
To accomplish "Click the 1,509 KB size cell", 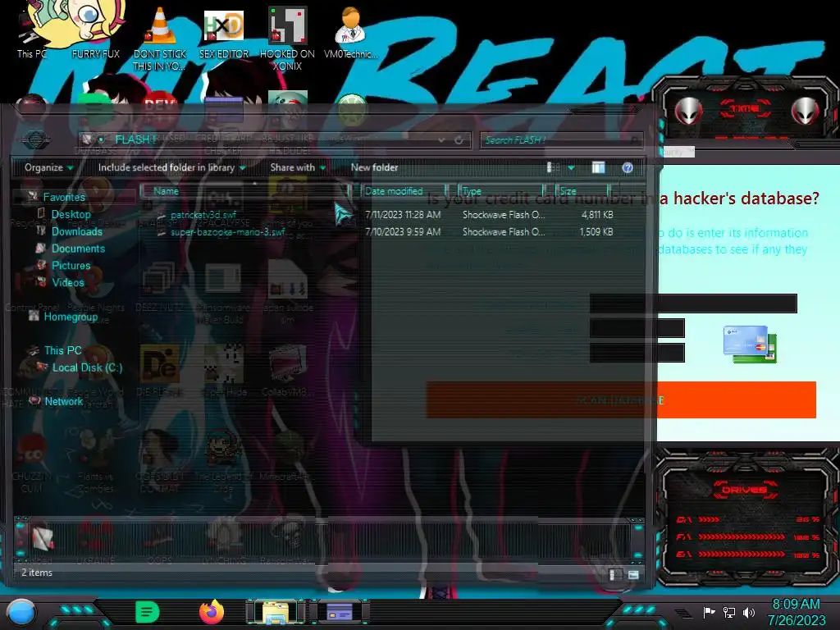I will pos(596,232).
